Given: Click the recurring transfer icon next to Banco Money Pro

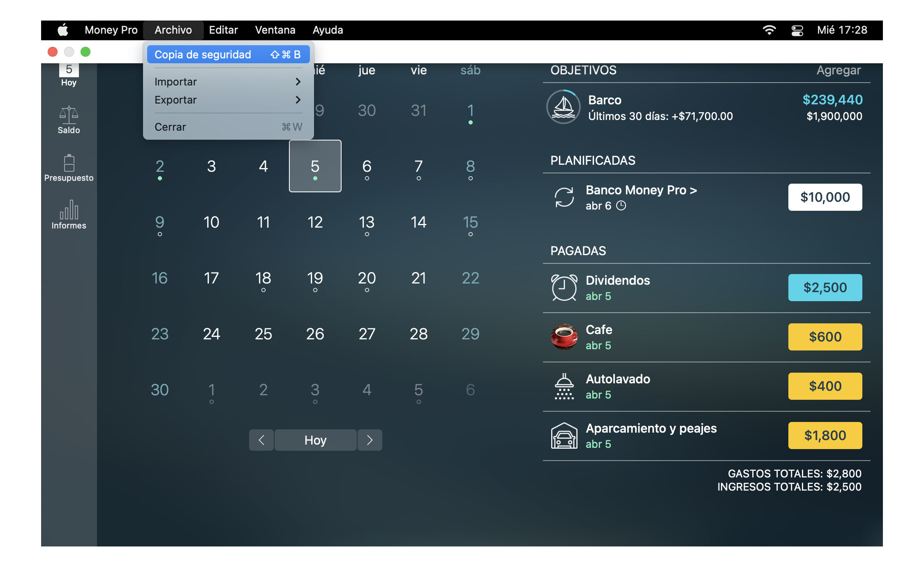Looking at the screenshot, I should [565, 198].
